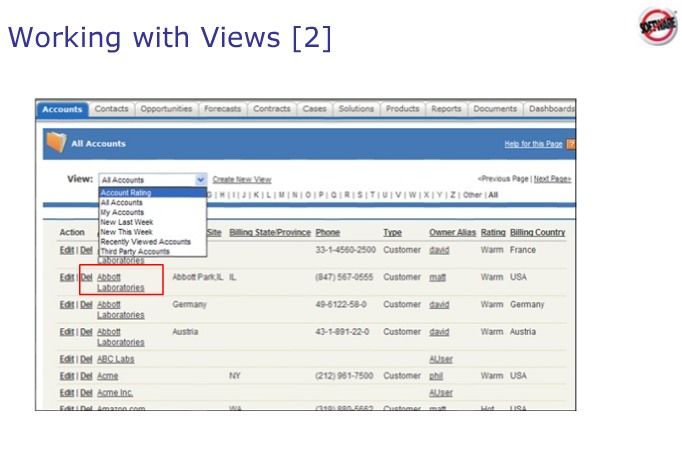Open the Opportunities tab

tap(166, 109)
